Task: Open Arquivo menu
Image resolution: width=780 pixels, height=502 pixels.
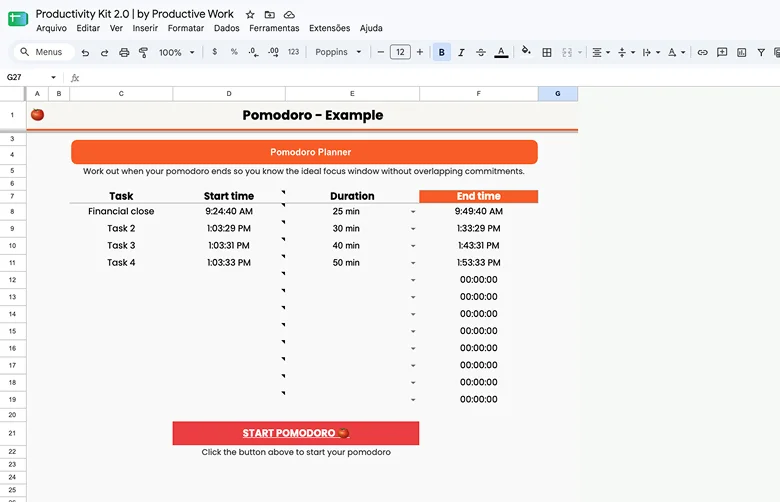Action: [x=51, y=28]
